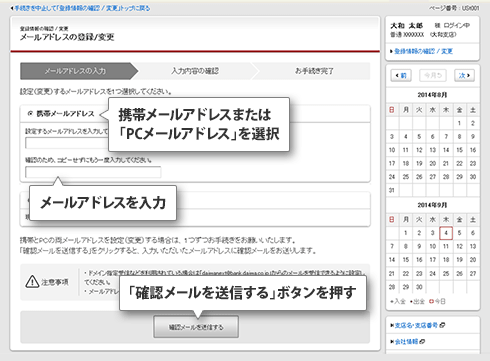Viewport: 490px width, 361px height.
Task: Click the お手続き完了 step tab
Action: click(314, 71)
